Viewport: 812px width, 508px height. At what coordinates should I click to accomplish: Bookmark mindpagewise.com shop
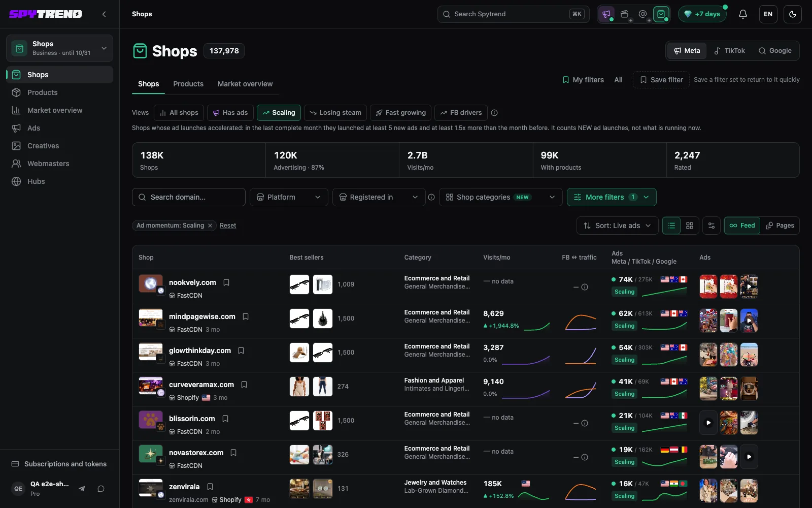tap(246, 316)
